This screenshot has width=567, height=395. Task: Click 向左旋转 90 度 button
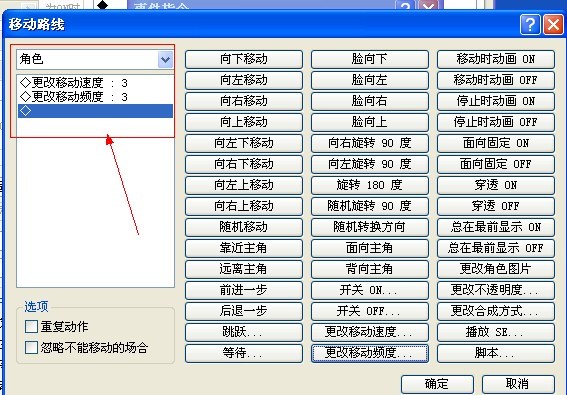tap(370, 164)
